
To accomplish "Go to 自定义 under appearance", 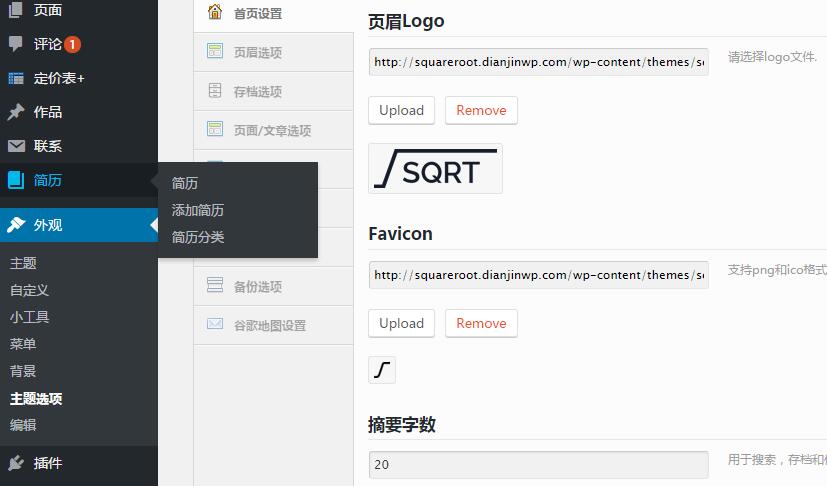I will click(x=30, y=290).
